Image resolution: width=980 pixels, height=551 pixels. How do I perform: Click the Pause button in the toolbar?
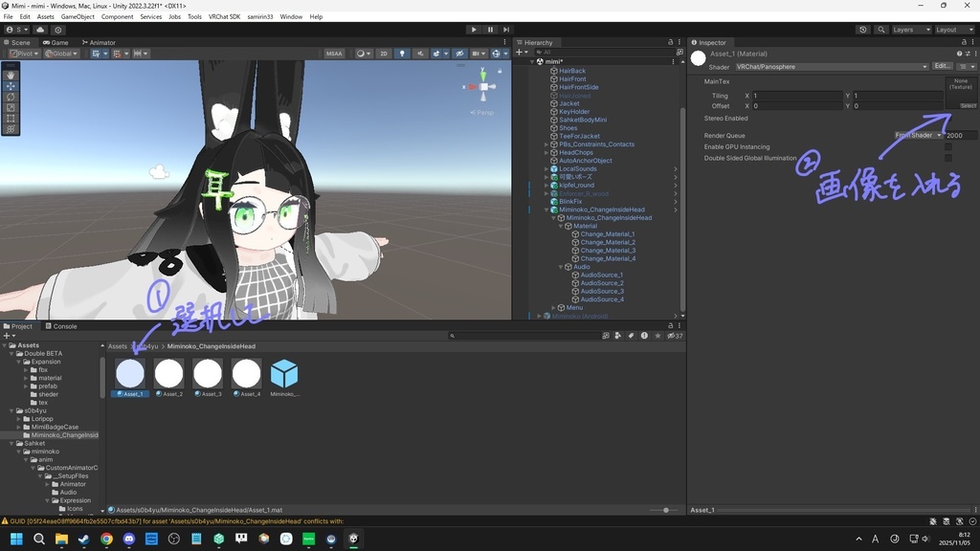coord(489,29)
